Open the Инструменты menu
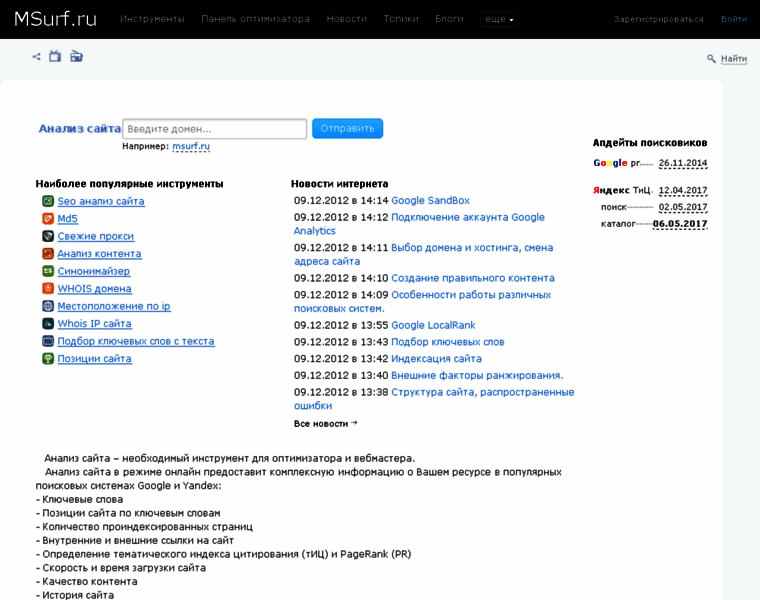 point(152,19)
